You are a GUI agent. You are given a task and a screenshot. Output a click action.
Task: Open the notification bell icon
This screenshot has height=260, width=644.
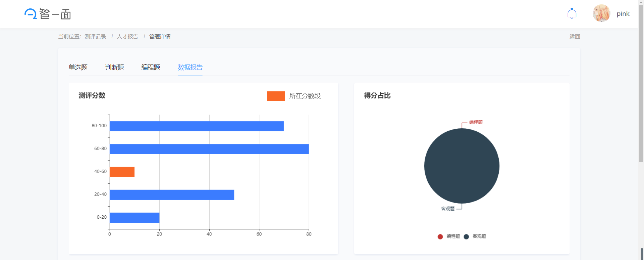[x=572, y=13]
